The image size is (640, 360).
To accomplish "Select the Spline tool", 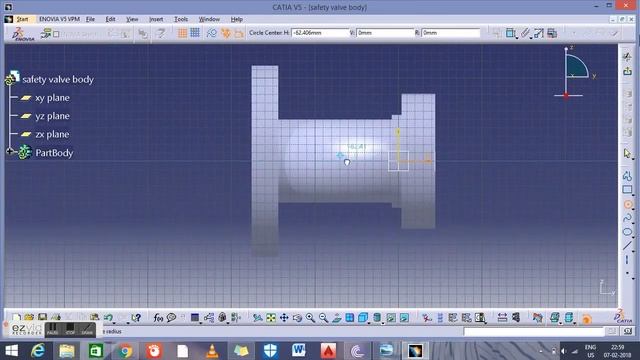I will pyautogui.click(x=627, y=218).
